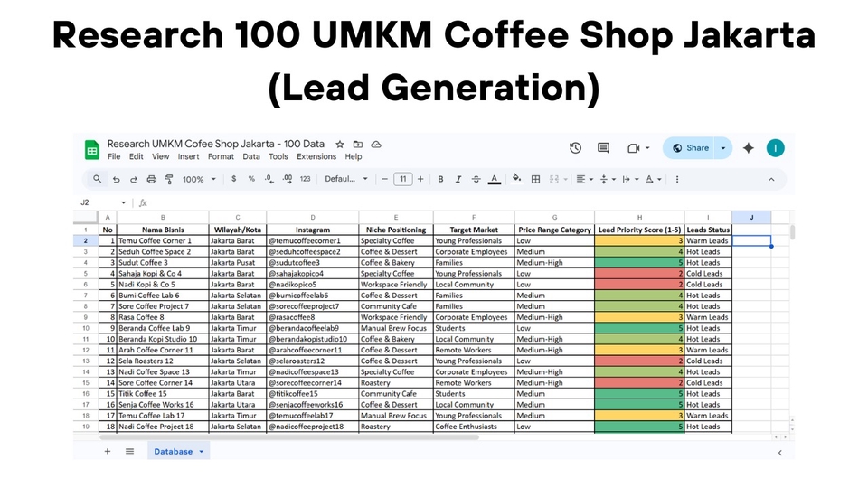Add a new sheet
Viewport: 868px width, 488px height.
pos(108,452)
